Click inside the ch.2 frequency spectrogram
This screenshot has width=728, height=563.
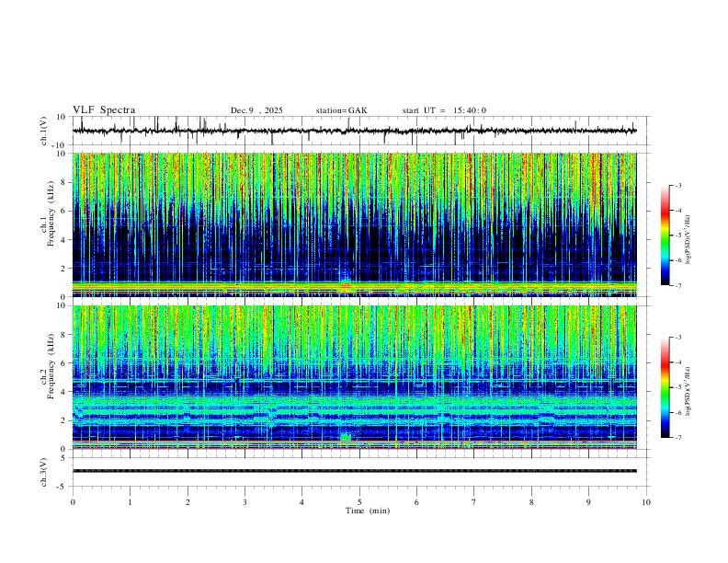(x=354, y=377)
